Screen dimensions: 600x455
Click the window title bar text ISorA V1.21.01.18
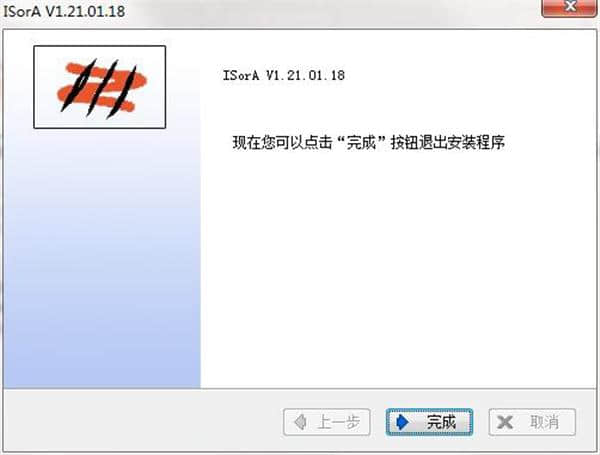64,11
